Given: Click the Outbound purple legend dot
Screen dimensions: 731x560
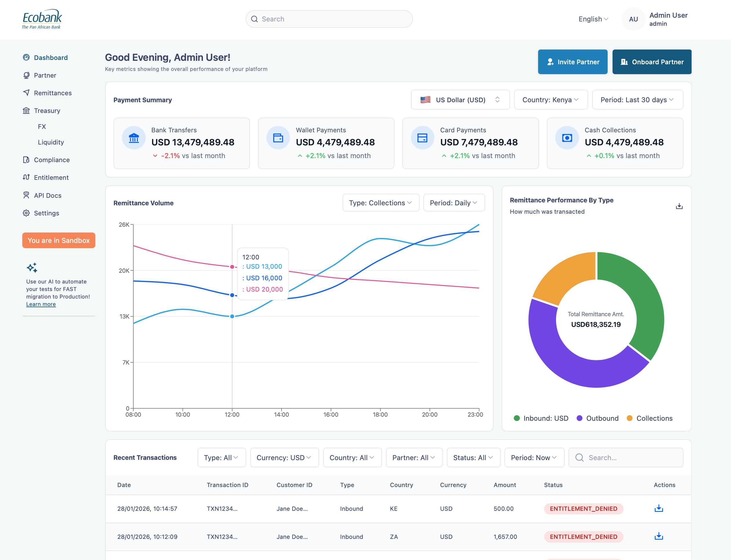Looking at the screenshot, I should point(579,418).
